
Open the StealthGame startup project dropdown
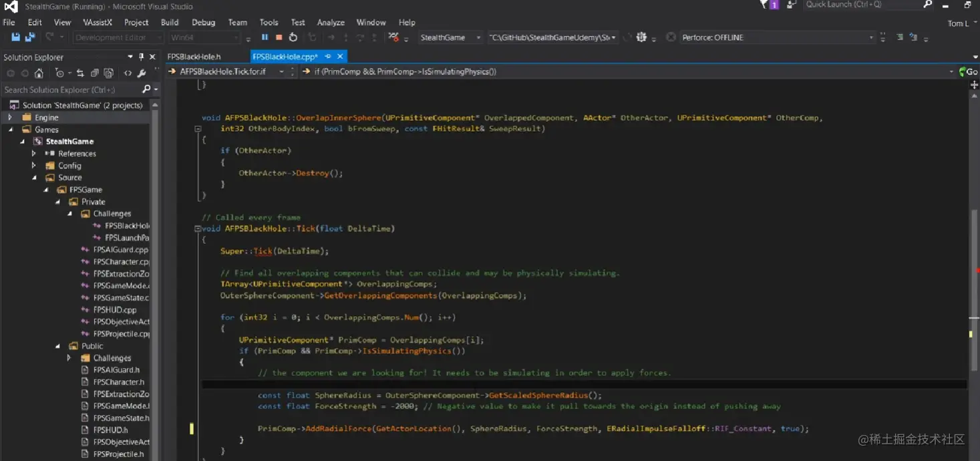pyautogui.click(x=478, y=37)
